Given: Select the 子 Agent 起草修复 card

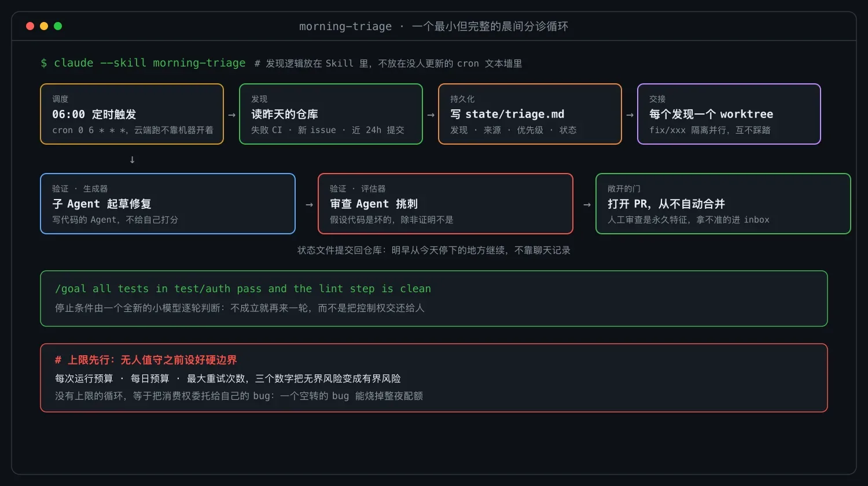Looking at the screenshot, I should [168, 204].
